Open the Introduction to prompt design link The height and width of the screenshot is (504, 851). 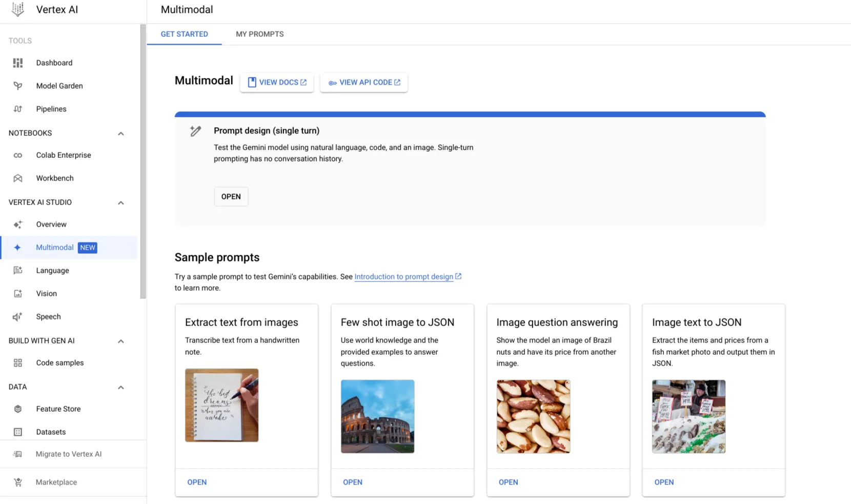coord(404,277)
